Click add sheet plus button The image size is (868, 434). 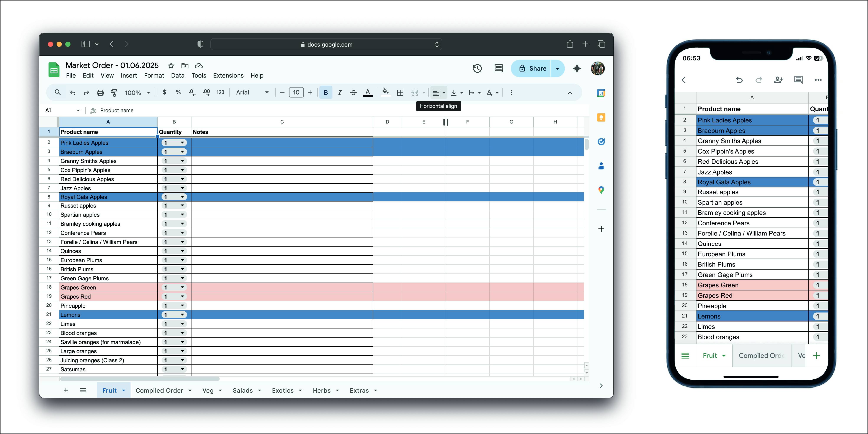click(x=66, y=390)
